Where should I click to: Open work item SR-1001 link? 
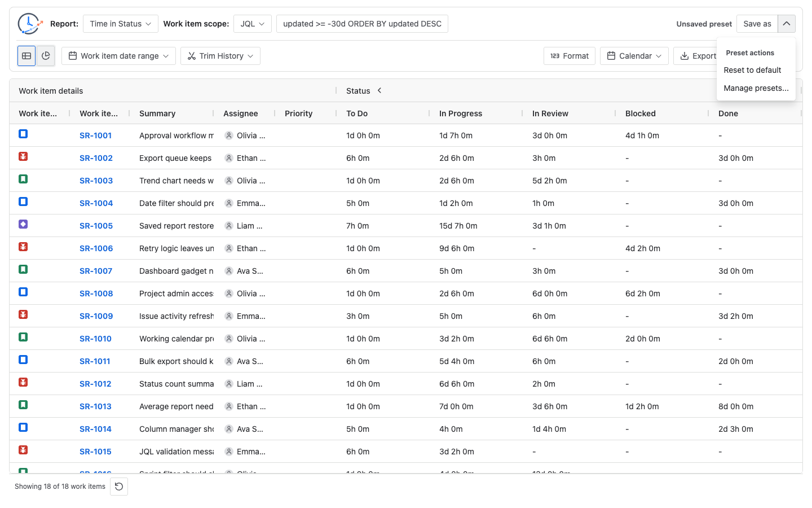coord(95,135)
